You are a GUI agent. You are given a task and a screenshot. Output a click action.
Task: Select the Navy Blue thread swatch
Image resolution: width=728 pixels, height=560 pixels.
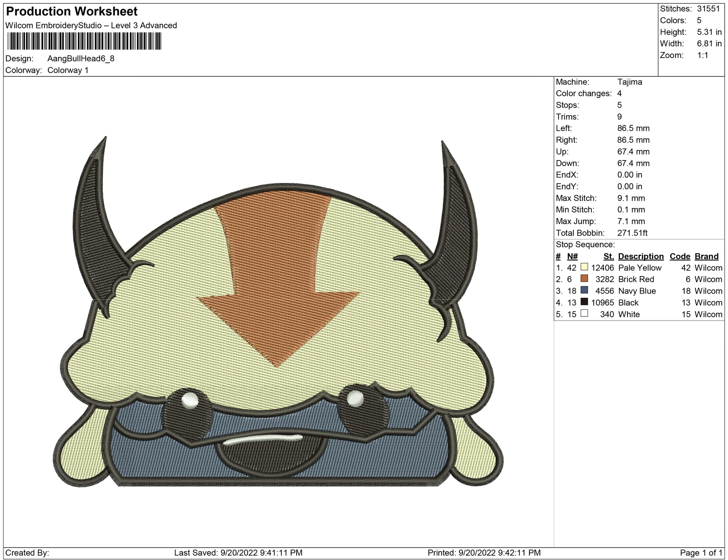[584, 290]
